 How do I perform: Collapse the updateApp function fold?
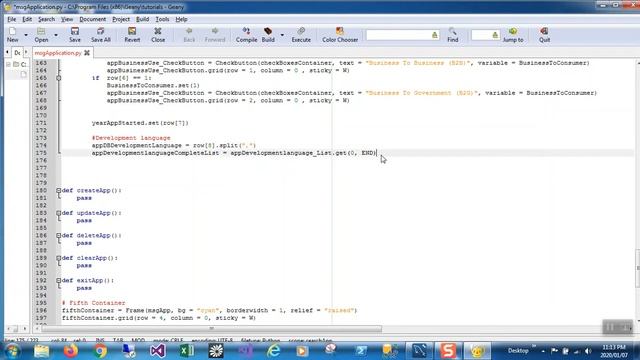click(59, 213)
